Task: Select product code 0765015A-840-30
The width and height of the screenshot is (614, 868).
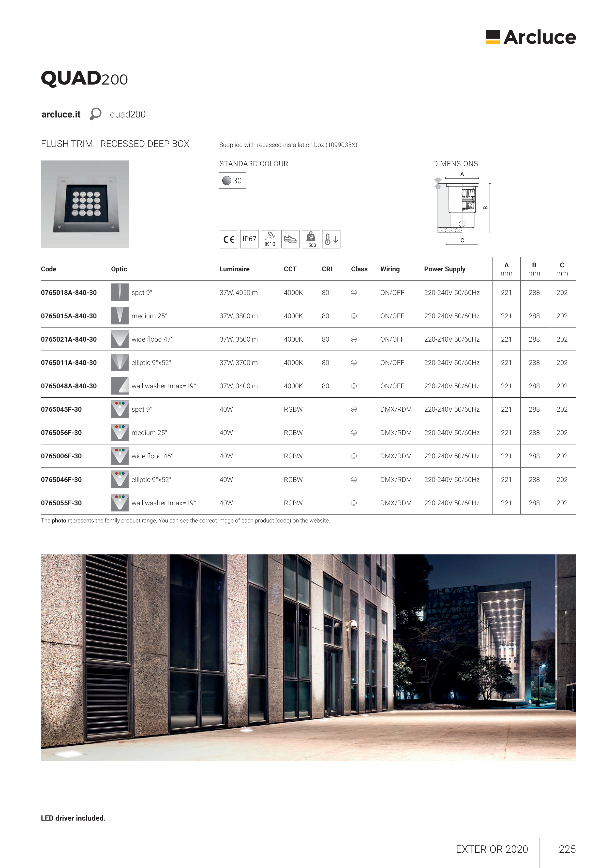Action: click(69, 316)
